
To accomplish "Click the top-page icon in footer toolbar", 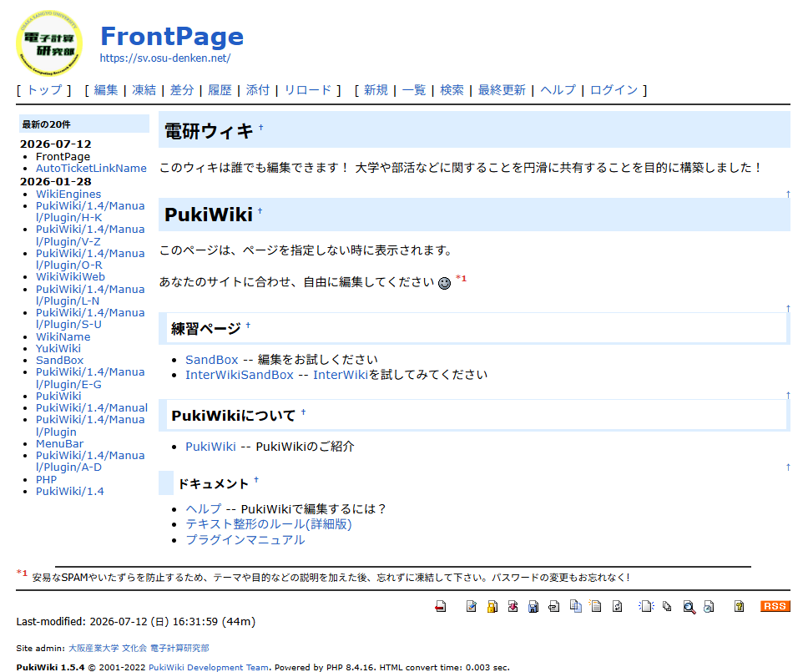I will coord(441,606).
